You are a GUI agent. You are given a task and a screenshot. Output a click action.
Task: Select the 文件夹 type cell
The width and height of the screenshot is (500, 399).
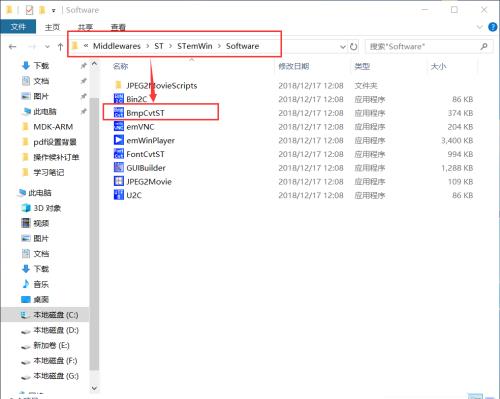(366, 86)
